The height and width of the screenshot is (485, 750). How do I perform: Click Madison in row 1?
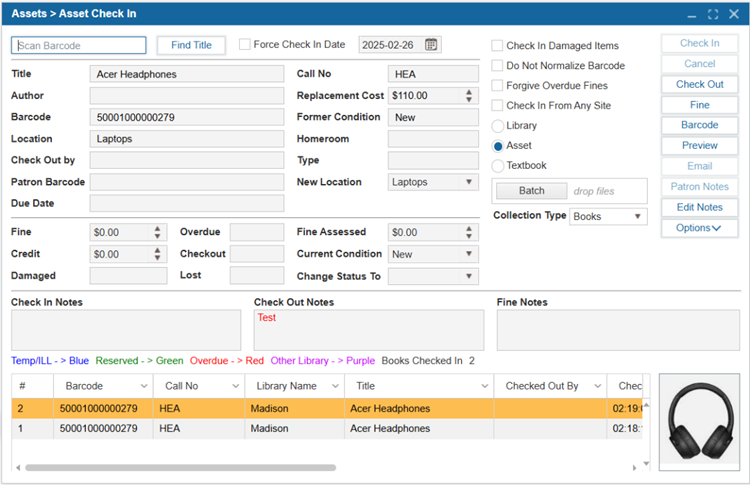[x=269, y=429]
